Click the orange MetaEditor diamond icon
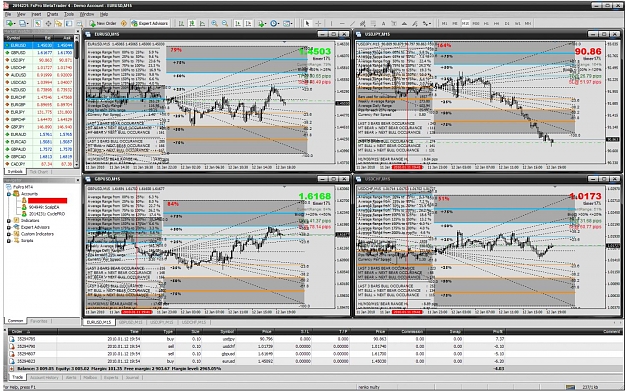The height and width of the screenshot is (392, 625). (x=124, y=24)
